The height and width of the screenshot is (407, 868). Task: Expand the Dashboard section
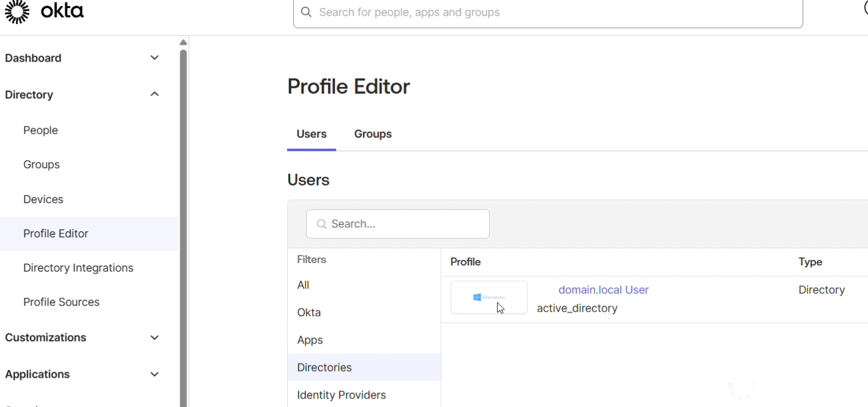(155, 57)
